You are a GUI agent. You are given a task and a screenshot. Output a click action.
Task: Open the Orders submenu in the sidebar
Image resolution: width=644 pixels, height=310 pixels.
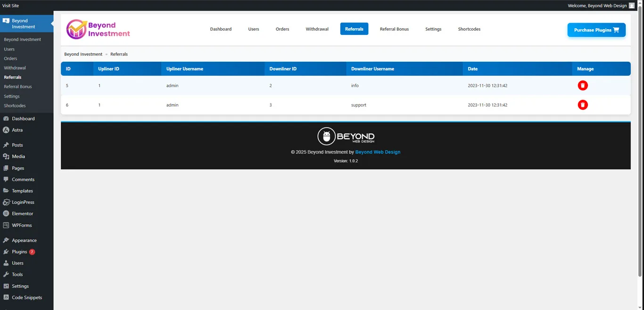10,58
